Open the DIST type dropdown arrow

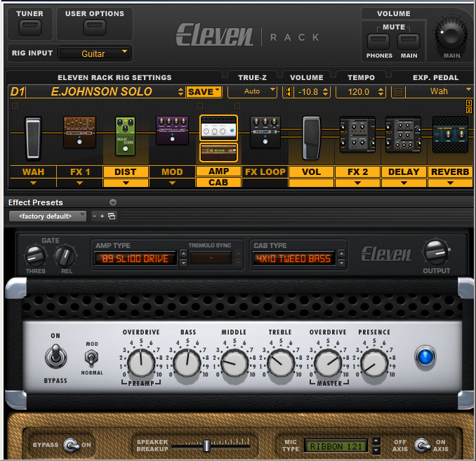pos(126,183)
